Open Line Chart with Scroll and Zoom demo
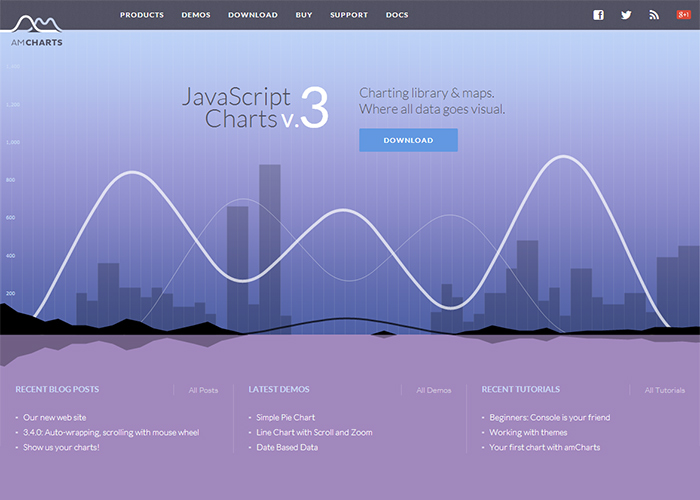This screenshot has height=500, width=700. pos(314,432)
